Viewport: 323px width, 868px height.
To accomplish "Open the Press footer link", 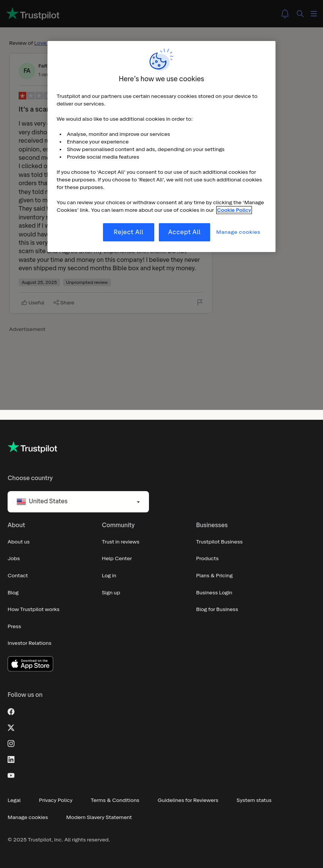I will pyautogui.click(x=14, y=627).
